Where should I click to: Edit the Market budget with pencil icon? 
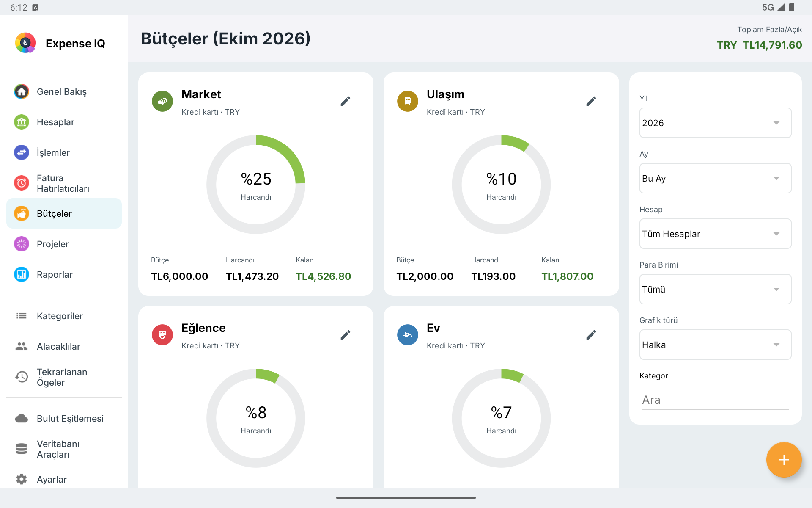[x=346, y=101]
